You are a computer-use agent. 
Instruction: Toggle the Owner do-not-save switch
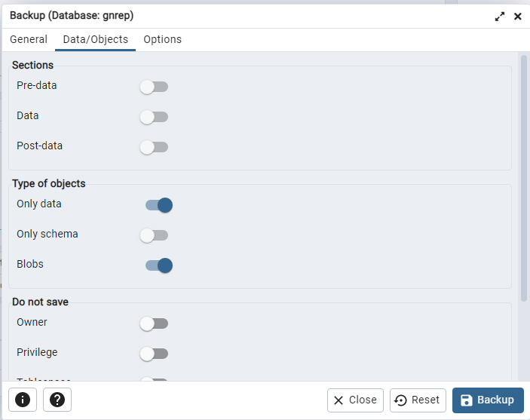point(154,323)
